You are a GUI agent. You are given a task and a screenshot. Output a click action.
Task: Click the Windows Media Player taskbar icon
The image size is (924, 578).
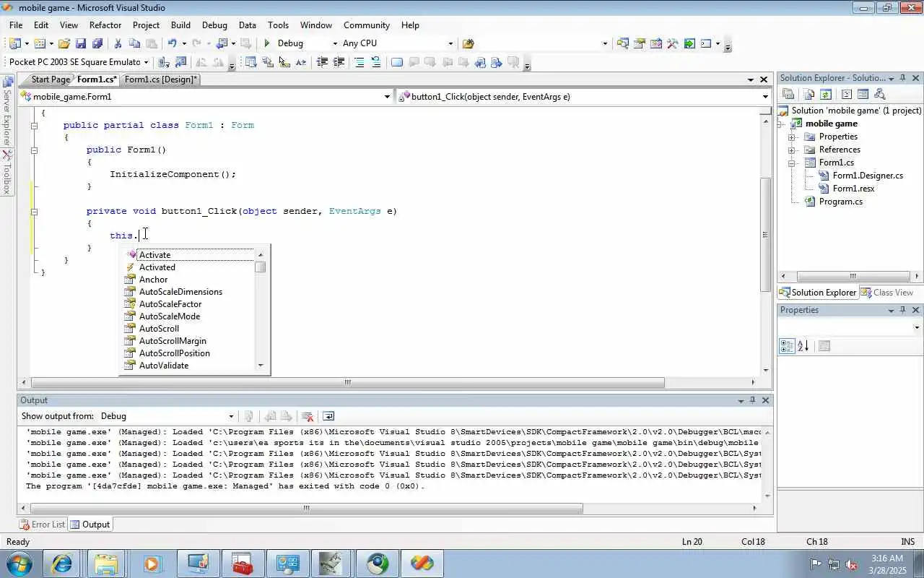(152, 563)
